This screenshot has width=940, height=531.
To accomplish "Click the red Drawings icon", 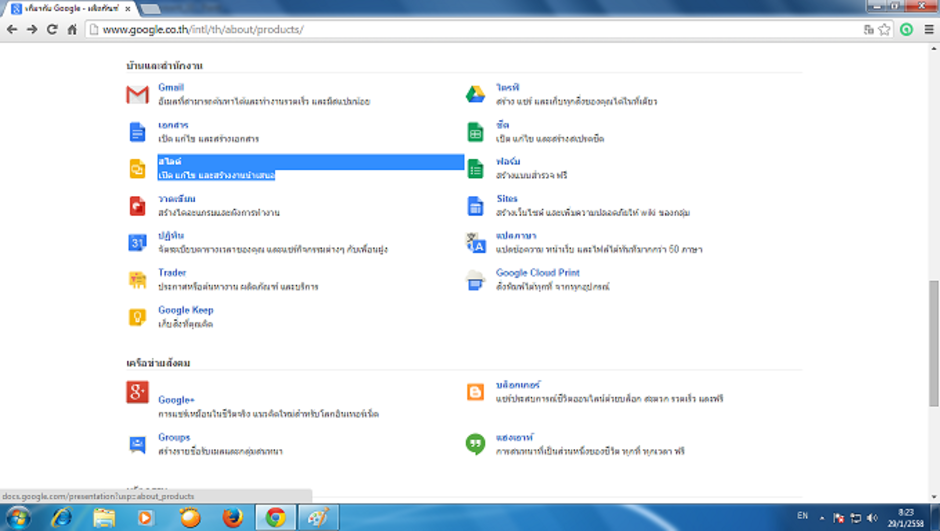I will tap(137, 206).
